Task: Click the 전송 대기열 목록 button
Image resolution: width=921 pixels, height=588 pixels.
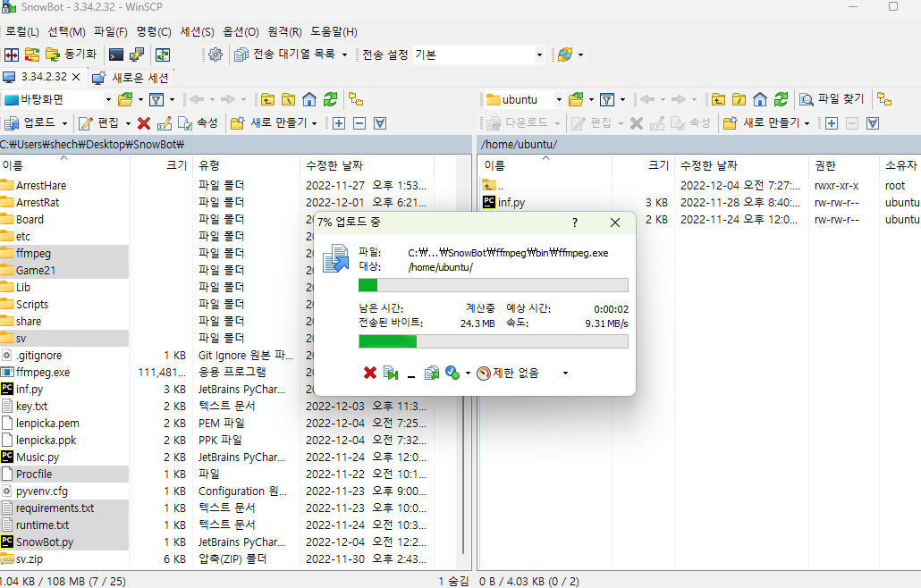Action: coord(285,55)
